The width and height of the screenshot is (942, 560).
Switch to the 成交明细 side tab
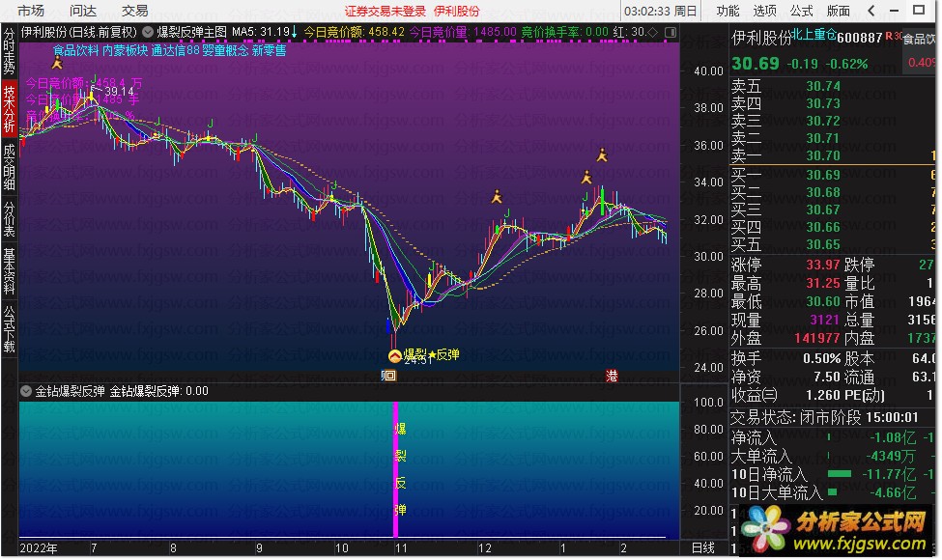coord(9,166)
